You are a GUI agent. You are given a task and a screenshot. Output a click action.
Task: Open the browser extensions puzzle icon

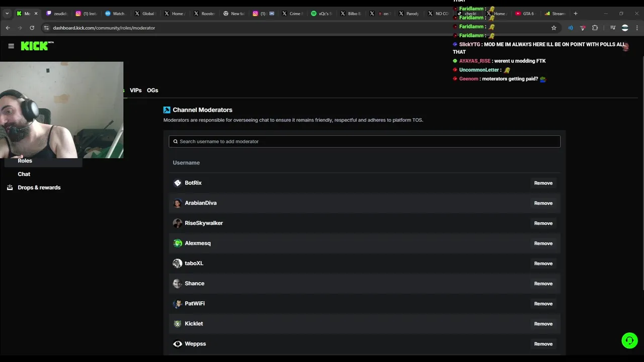click(595, 28)
